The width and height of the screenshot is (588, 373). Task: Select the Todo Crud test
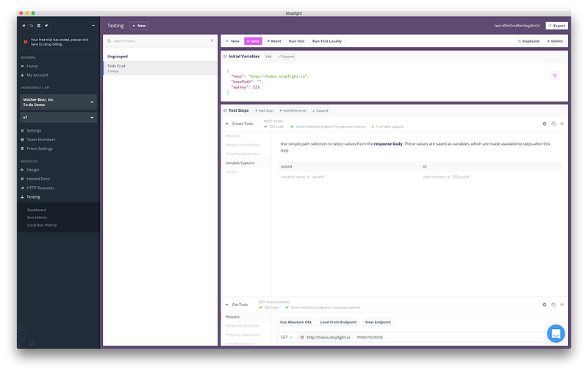click(x=160, y=68)
